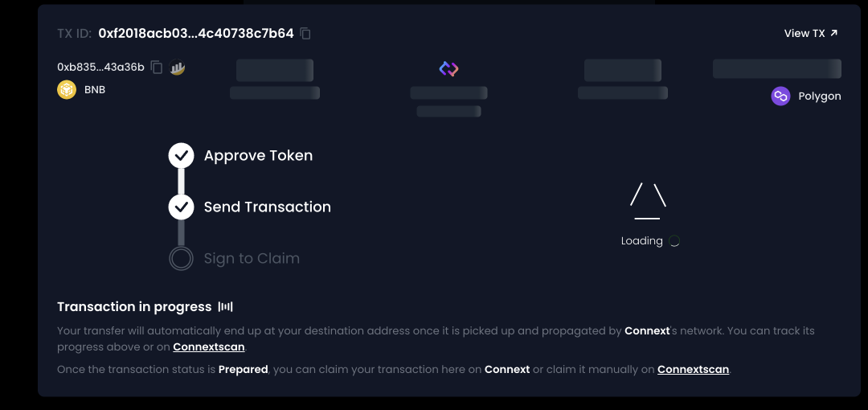Screen dimensions: 868x410
Task: Click the Polygon network name
Action: [819, 96]
